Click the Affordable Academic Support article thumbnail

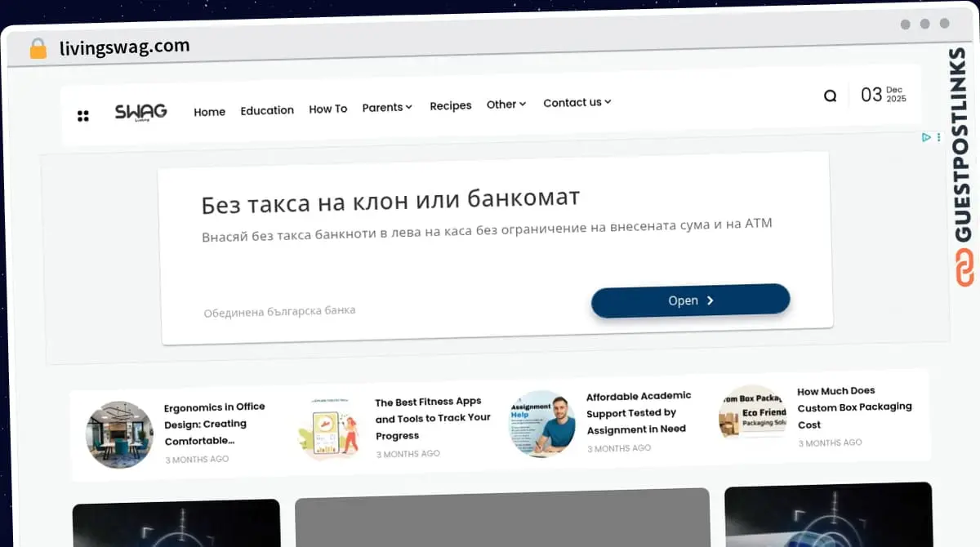point(541,424)
